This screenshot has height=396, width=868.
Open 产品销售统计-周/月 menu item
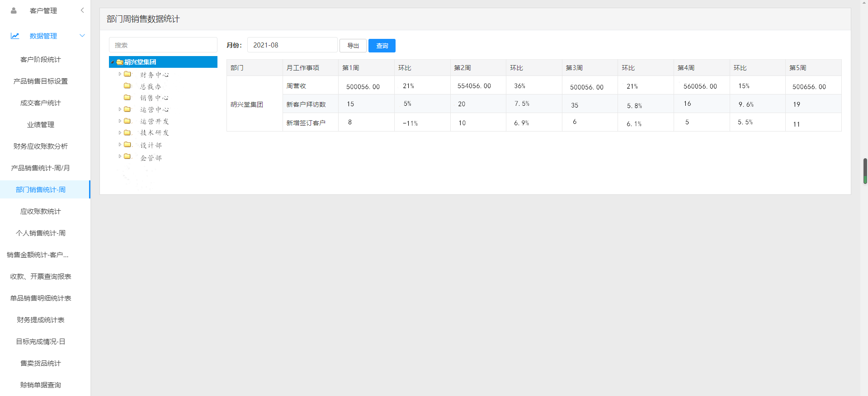tap(41, 168)
